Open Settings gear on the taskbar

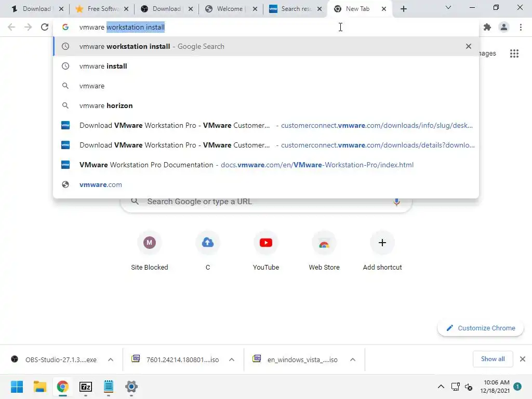click(131, 387)
